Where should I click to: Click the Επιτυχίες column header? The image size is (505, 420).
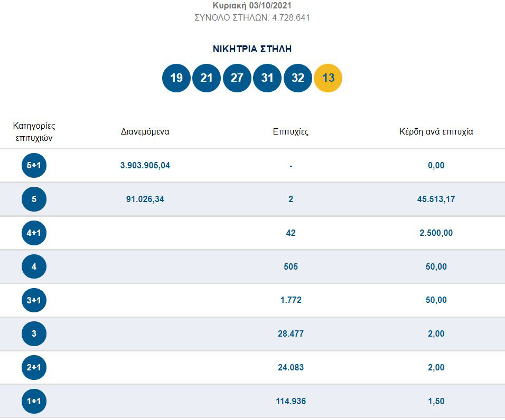coord(291,131)
